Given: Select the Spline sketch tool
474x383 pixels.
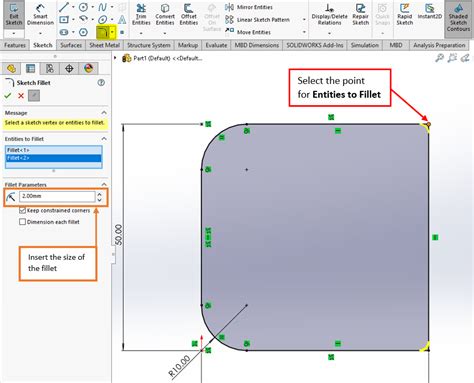Looking at the screenshot, I should 103,7.
